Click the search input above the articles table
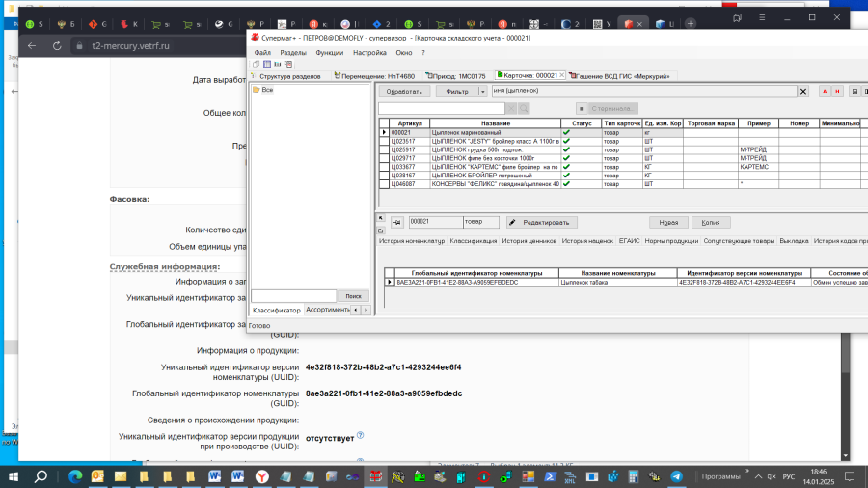Image resolution: width=868 pixels, height=488 pixels. click(441, 108)
